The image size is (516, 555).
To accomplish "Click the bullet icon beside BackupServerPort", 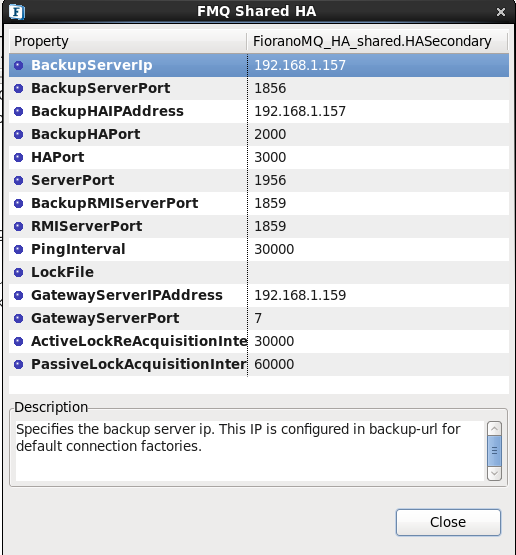I will click(x=18, y=88).
